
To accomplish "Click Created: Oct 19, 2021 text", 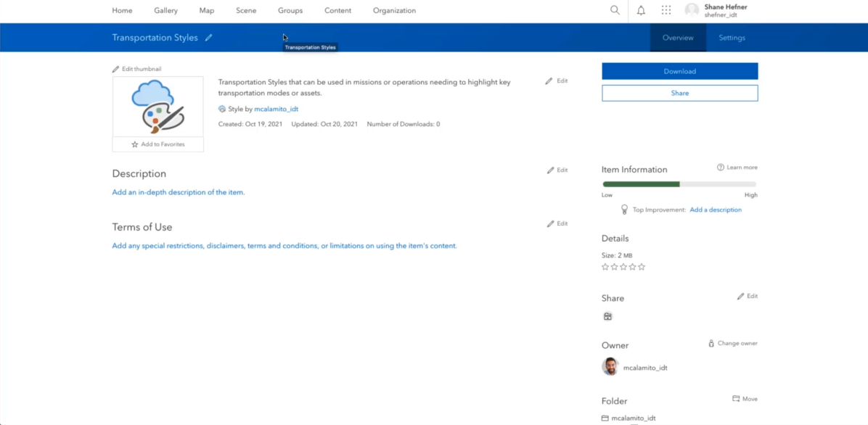I will 250,124.
